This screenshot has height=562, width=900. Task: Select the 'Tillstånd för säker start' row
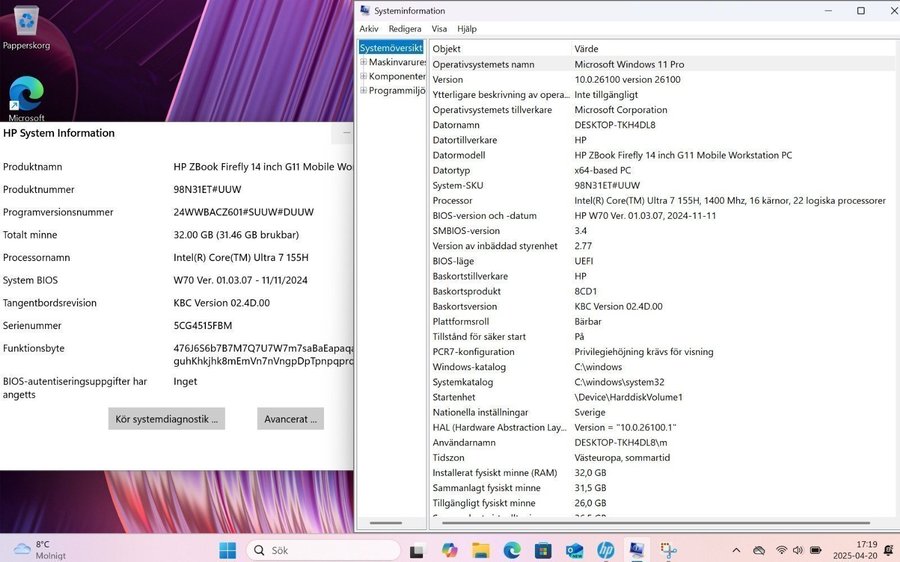[x=663, y=336]
